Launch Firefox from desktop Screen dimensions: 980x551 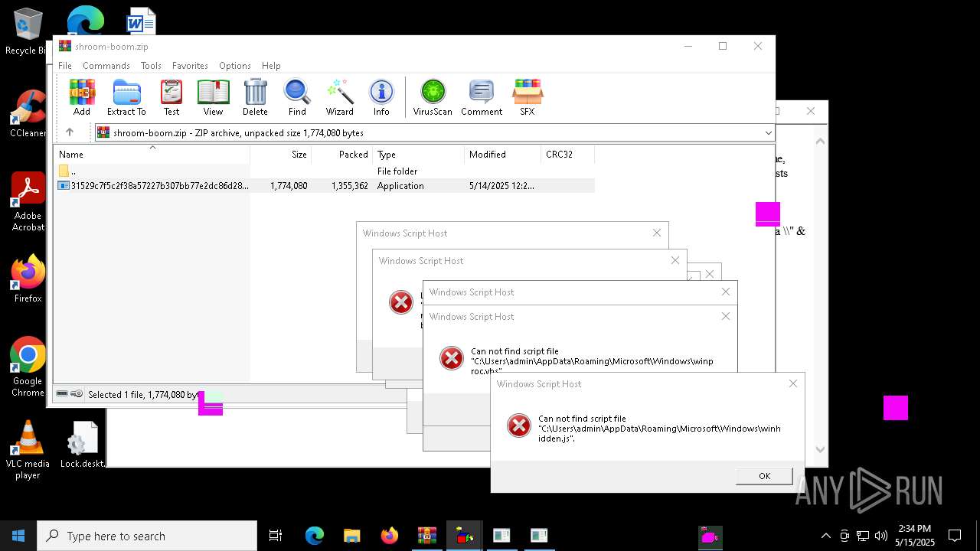pos(28,279)
